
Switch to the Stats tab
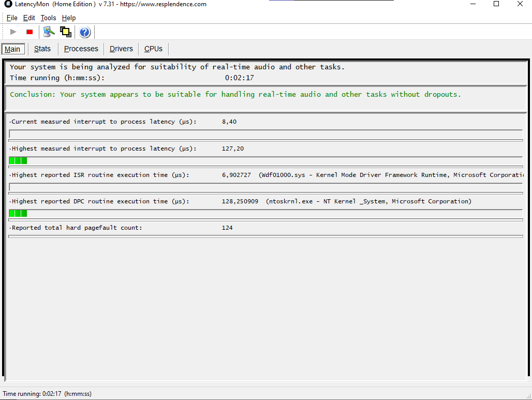tap(42, 49)
